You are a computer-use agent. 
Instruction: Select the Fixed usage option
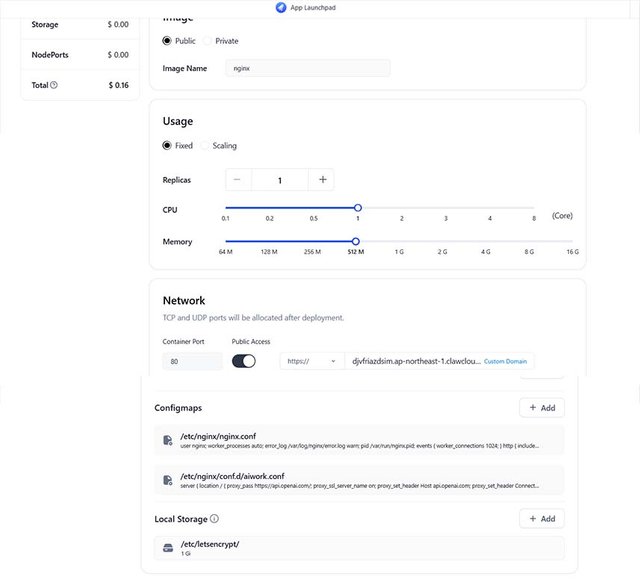167,146
